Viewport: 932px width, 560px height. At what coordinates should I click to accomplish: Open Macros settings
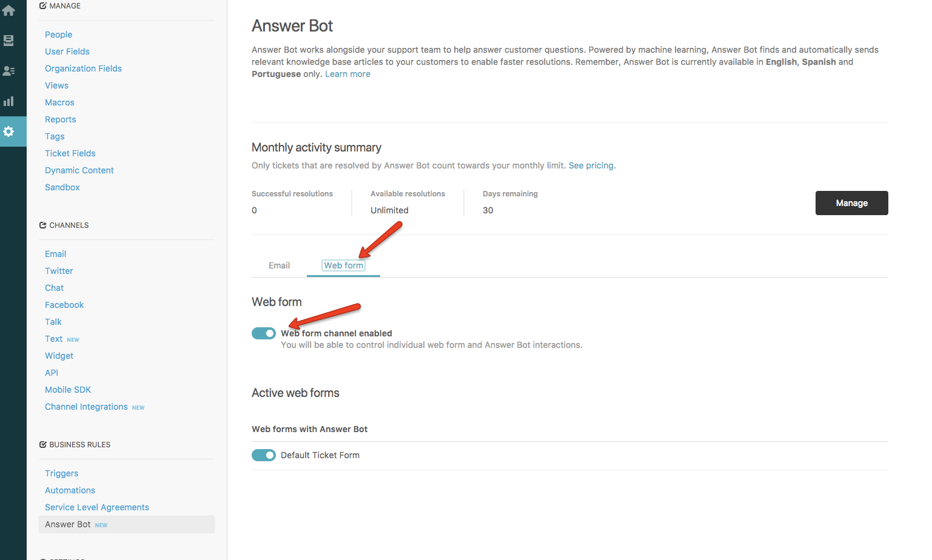pos(59,102)
